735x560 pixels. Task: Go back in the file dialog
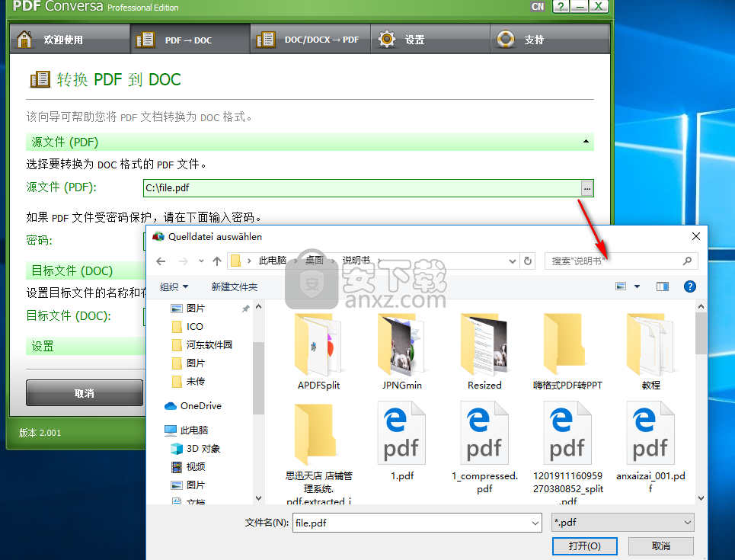(161, 261)
